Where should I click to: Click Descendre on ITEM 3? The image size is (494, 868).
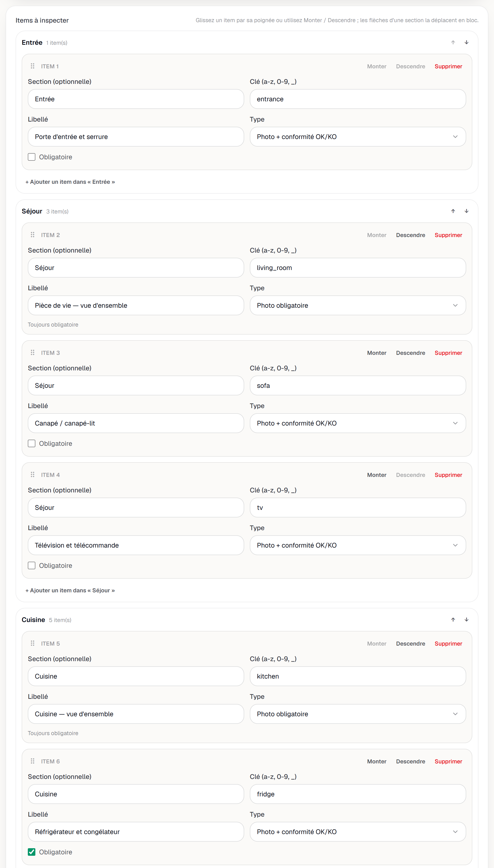[410, 353]
